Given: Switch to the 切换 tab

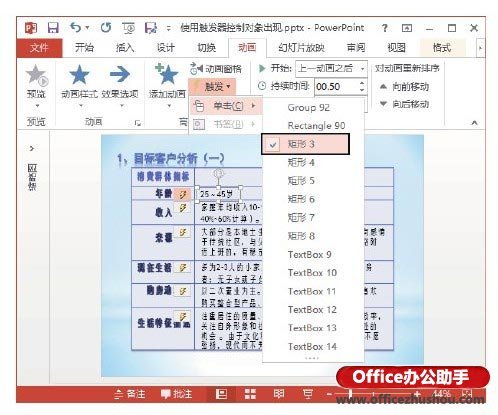Looking at the screenshot, I should click(x=206, y=48).
